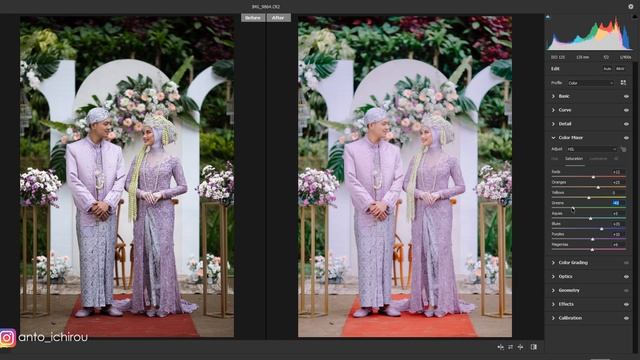Click the Aquas saturation slider
The image size is (640, 360).
point(588,218)
